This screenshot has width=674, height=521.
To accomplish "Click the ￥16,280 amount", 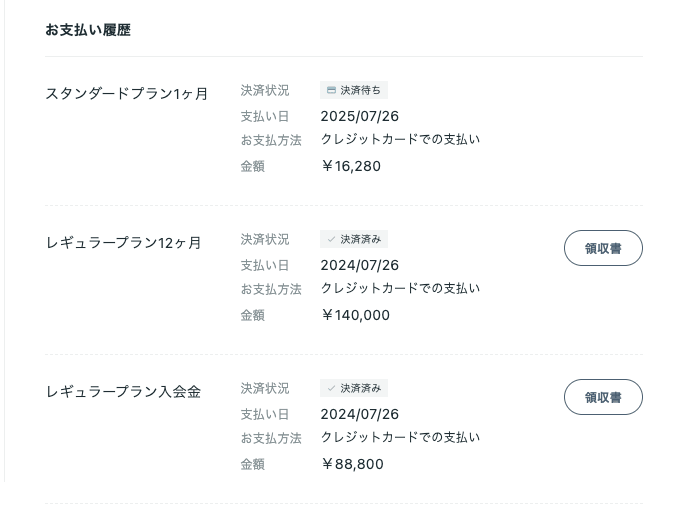I will tap(350, 166).
